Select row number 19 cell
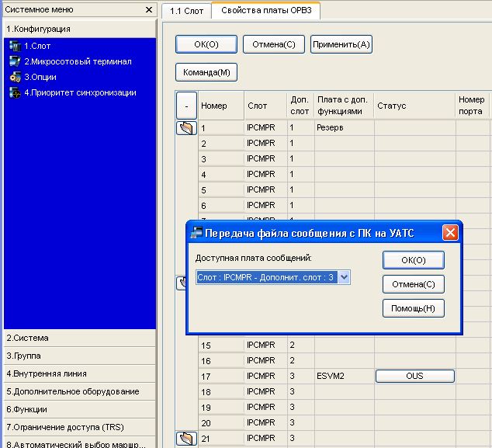492x448 pixels. [x=221, y=408]
